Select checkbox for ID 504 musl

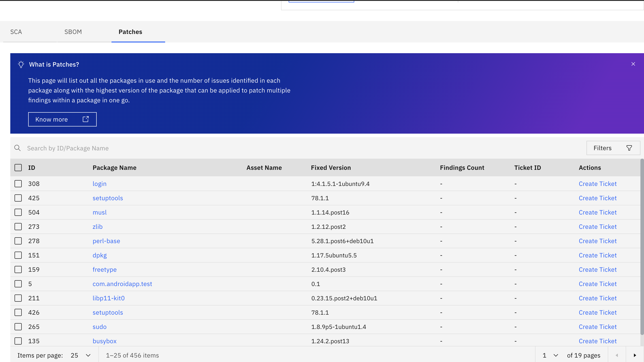tap(18, 212)
